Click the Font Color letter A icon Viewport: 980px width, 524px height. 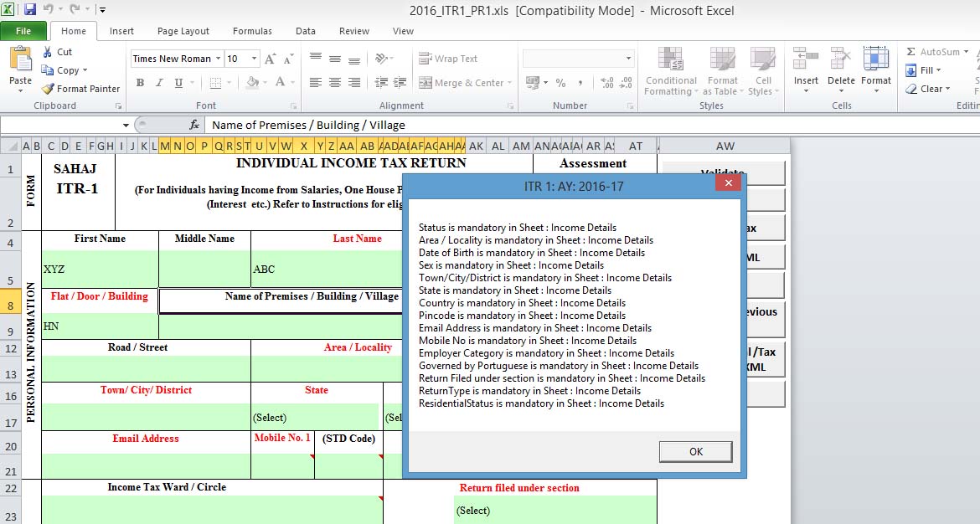click(280, 82)
